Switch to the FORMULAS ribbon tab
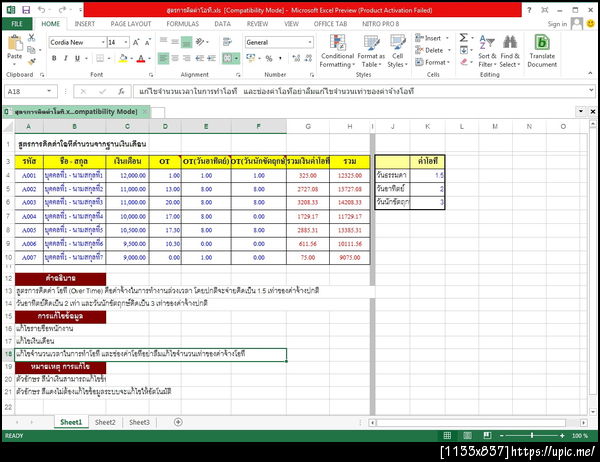Viewport: 600px width, 462px height. (183, 24)
